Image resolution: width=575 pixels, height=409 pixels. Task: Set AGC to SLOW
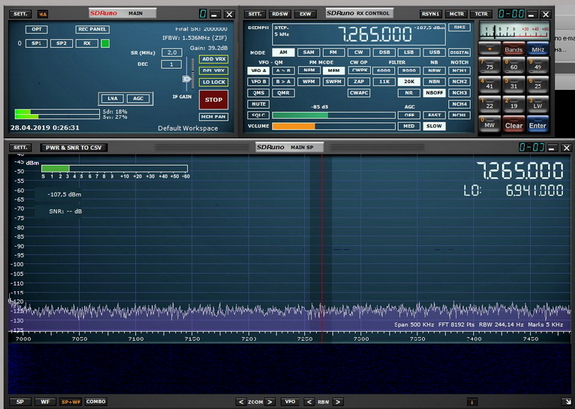click(x=434, y=126)
